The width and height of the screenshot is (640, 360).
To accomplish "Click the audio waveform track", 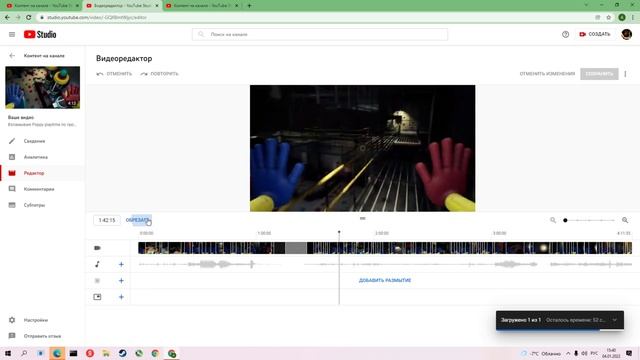I will pos(385,264).
